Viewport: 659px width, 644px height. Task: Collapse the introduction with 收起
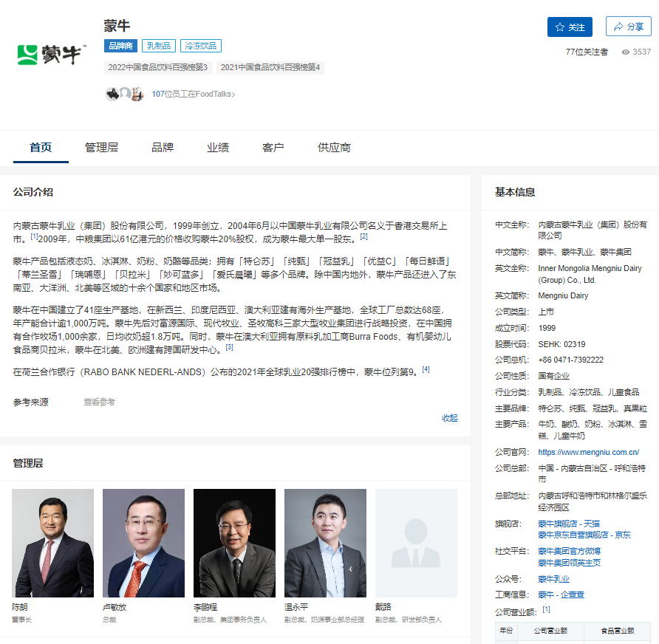[x=450, y=418]
